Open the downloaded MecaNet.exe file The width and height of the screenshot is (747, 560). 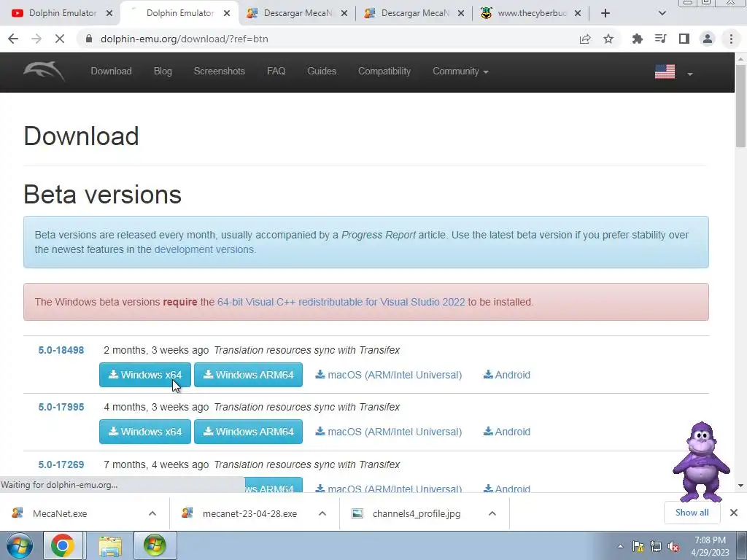pos(60,514)
